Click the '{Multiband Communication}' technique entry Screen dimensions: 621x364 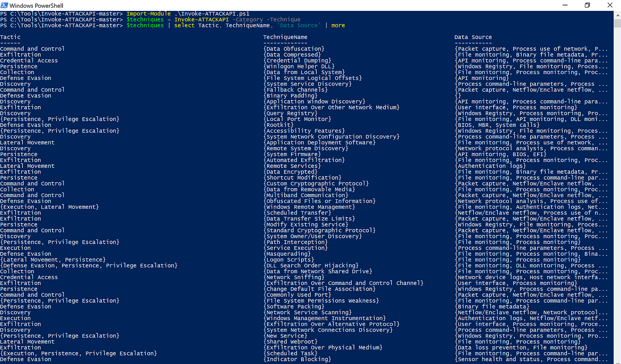[306, 195]
